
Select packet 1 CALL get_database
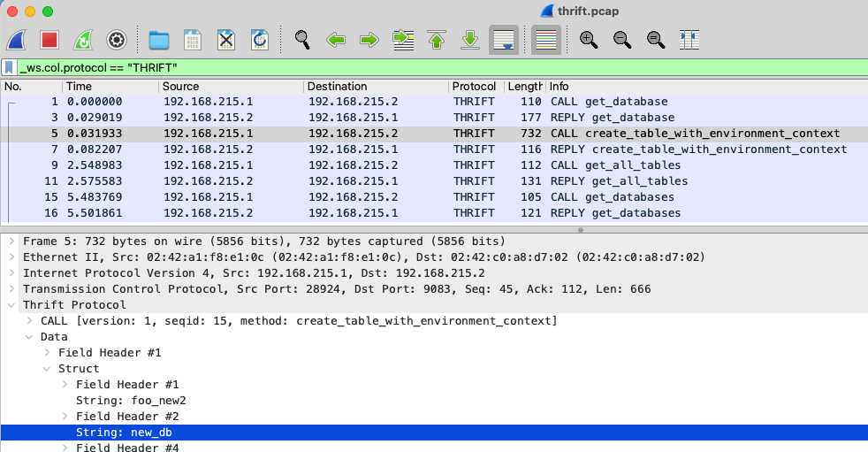pyautogui.click(x=434, y=102)
